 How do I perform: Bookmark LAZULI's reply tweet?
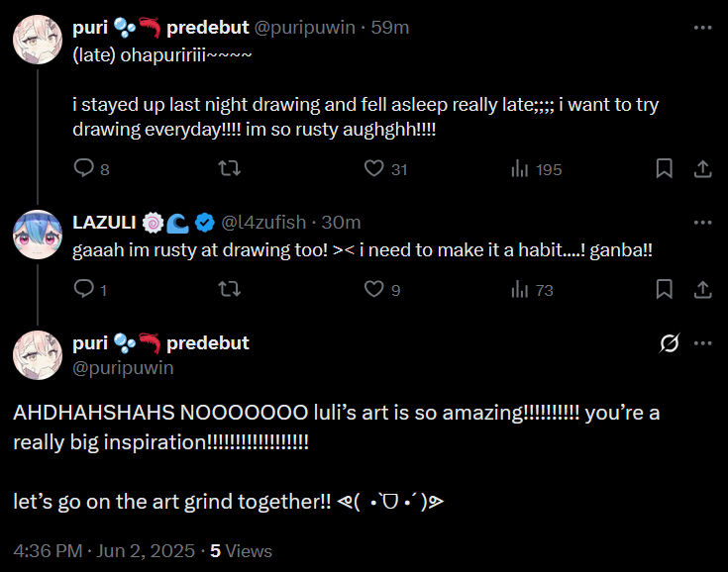pos(665,290)
